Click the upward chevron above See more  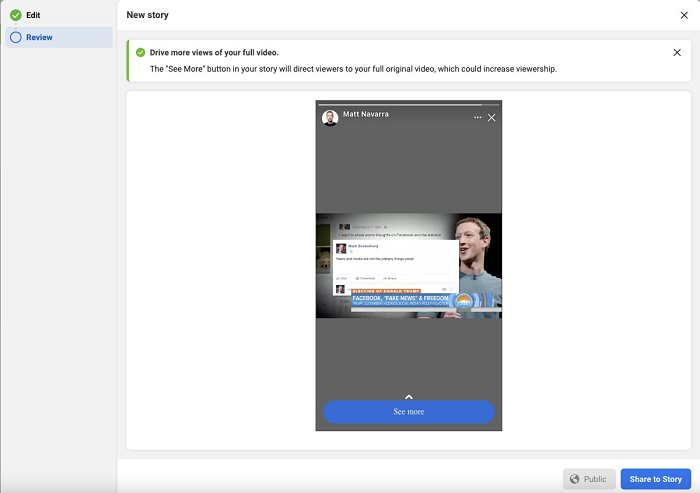(408, 397)
